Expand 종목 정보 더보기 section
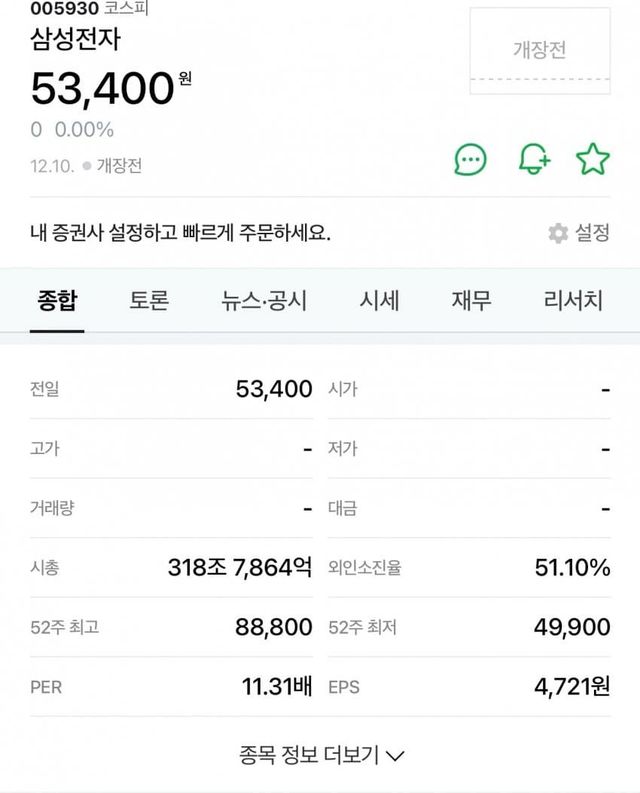This screenshot has height=793, width=640. tap(322, 755)
